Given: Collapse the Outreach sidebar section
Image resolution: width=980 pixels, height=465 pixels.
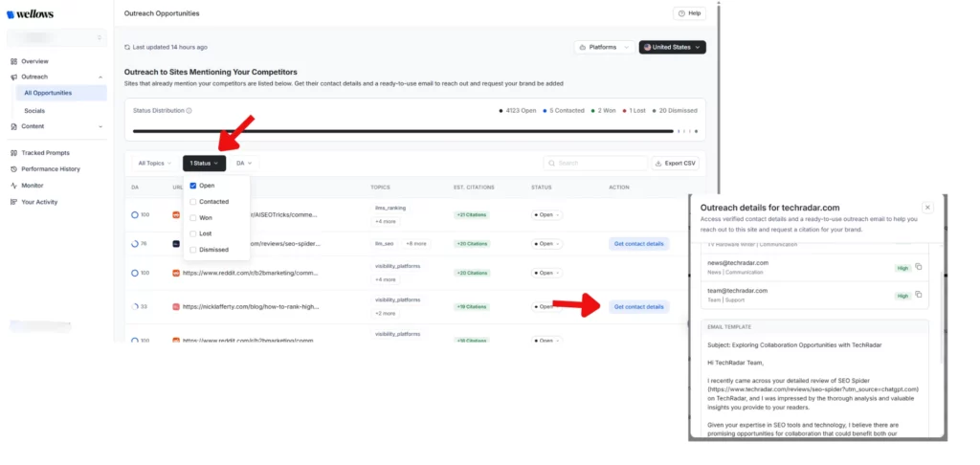Looking at the screenshot, I should (100, 77).
